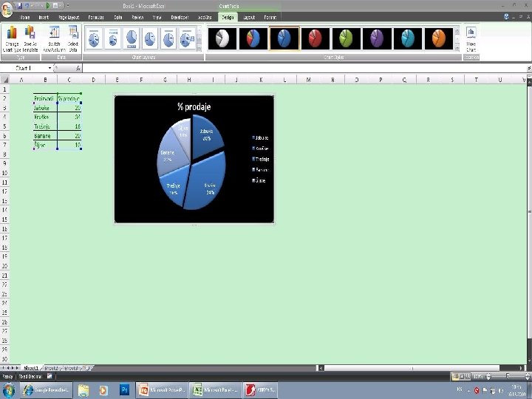This screenshot has width=532, height=399.
Task: Click the chart title % prodaje
Action: 194,106
